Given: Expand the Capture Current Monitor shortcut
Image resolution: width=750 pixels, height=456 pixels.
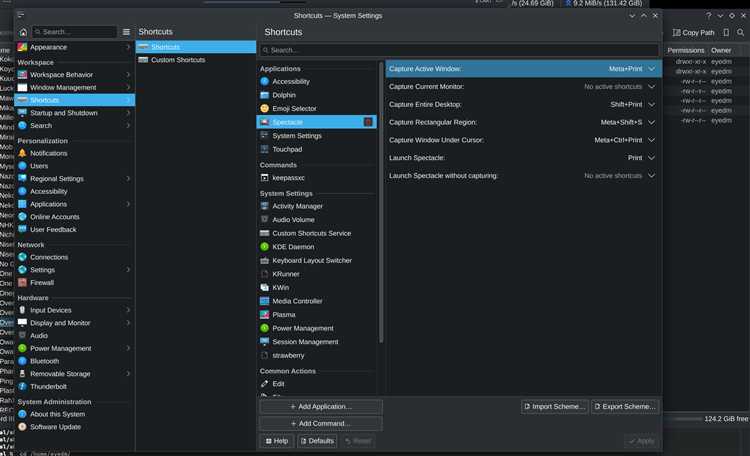Looking at the screenshot, I should (x=651, y=87).
